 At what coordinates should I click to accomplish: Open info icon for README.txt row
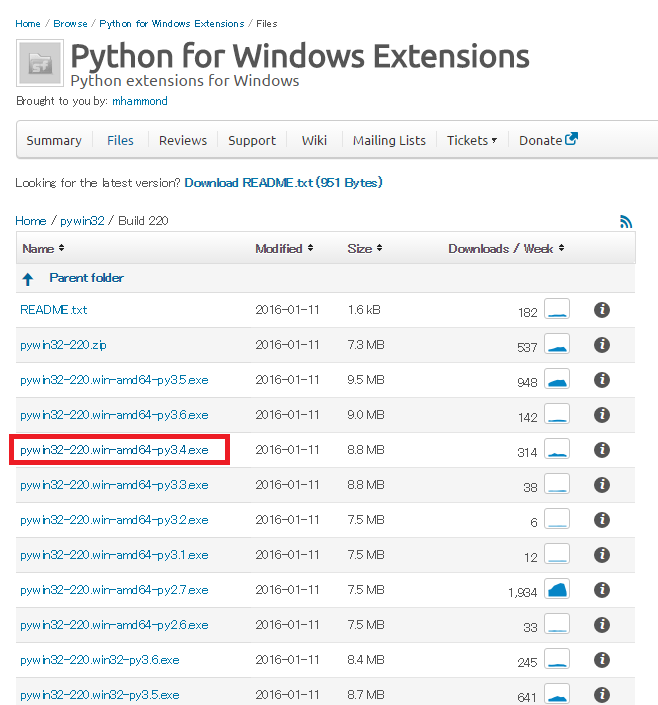tap(602, 310)
